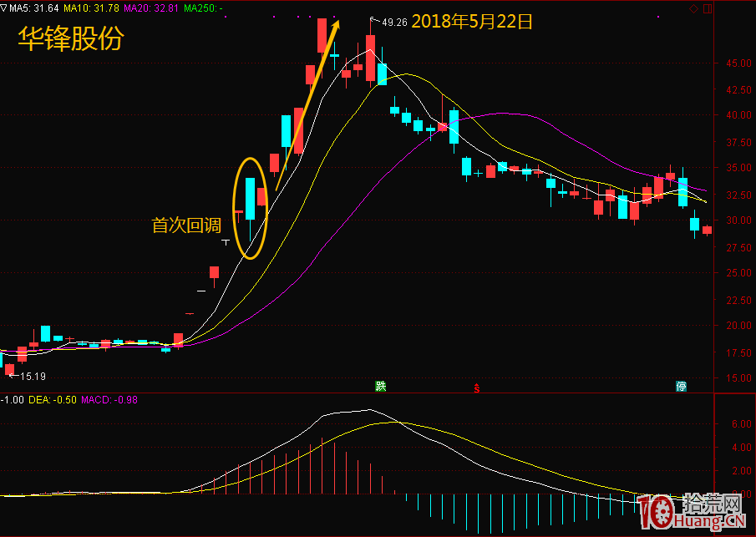Select the MA250 indicator label
The width and height of the screenshot is (756, 537).
point(203,8)
